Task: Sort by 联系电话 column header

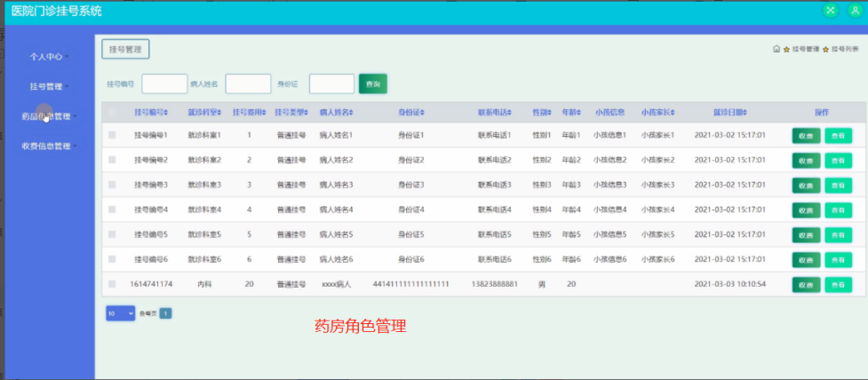Action: [495, 112]
